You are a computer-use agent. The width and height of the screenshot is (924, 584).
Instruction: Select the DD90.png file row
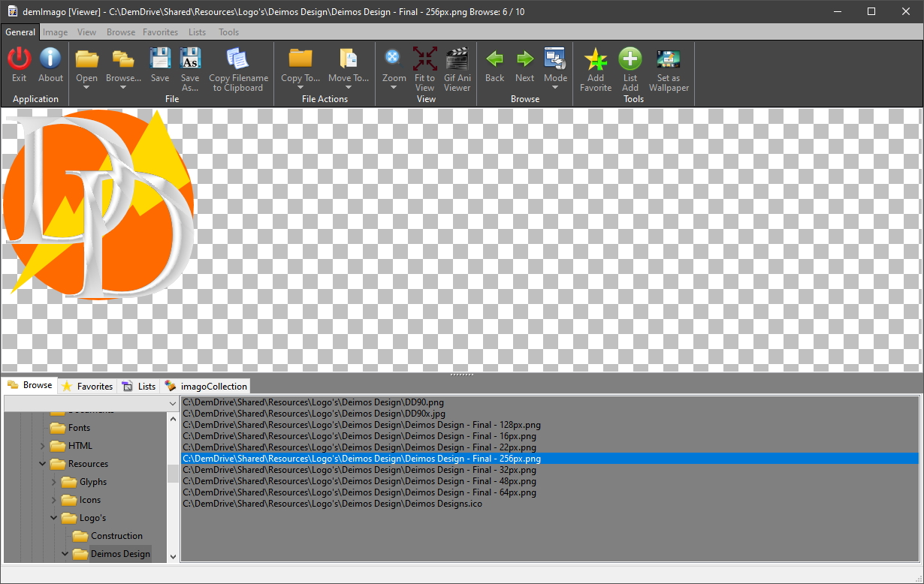[550, 402]
